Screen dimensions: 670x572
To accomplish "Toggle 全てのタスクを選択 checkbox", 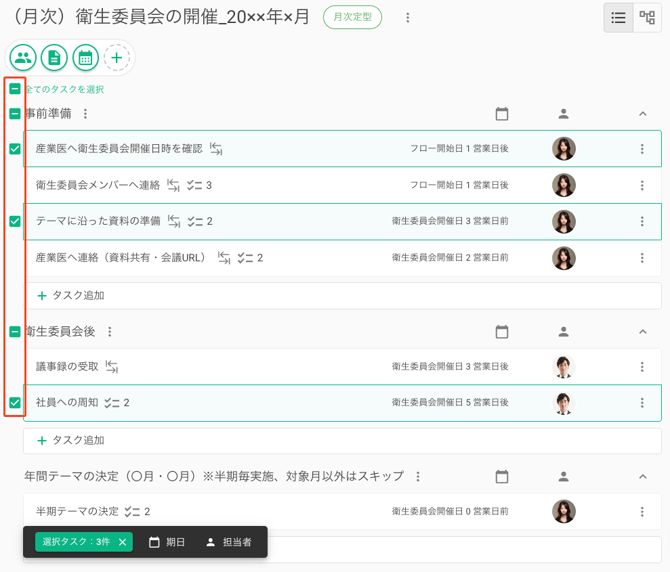I will [15, 89].
